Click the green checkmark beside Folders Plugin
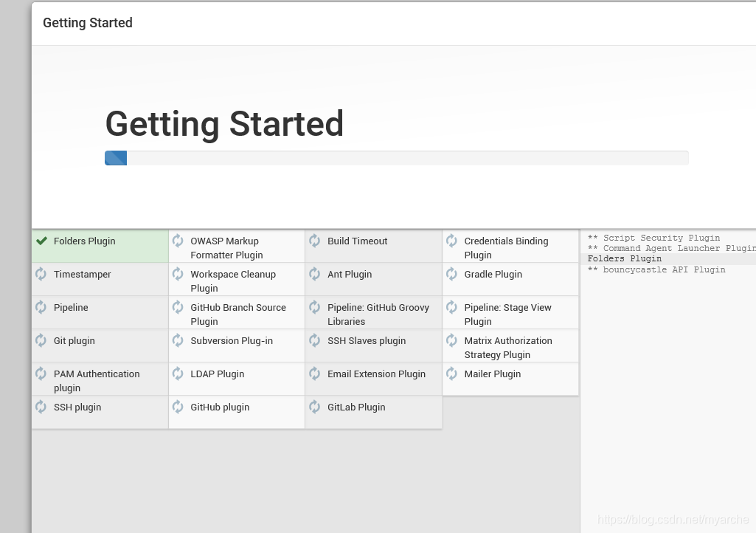 [x=41, y=241]
